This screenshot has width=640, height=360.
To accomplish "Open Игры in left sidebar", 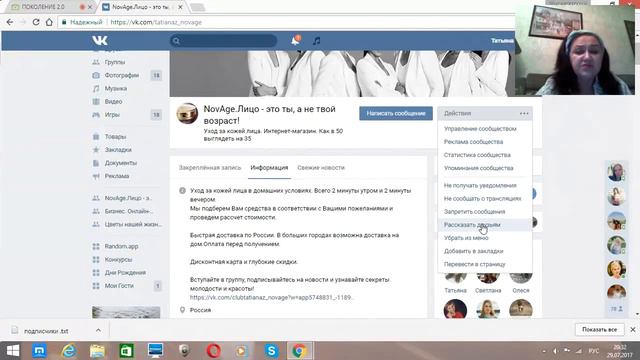I will pos(112,115).
